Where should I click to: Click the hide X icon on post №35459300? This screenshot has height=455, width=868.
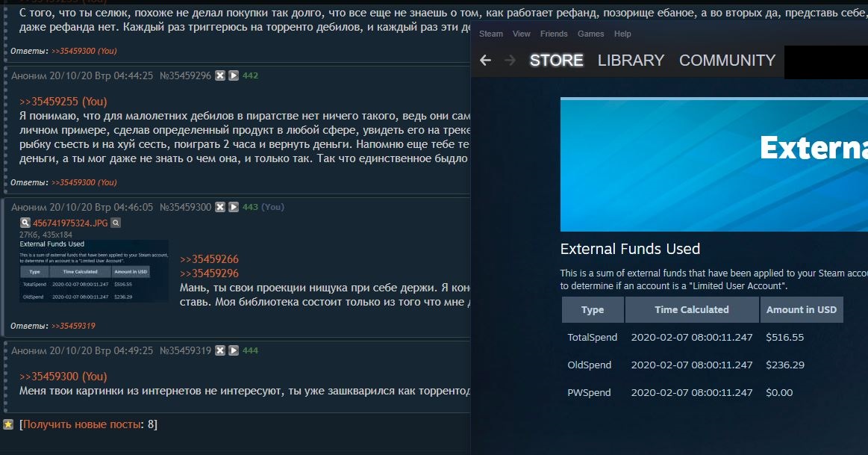tap(220, 207)
